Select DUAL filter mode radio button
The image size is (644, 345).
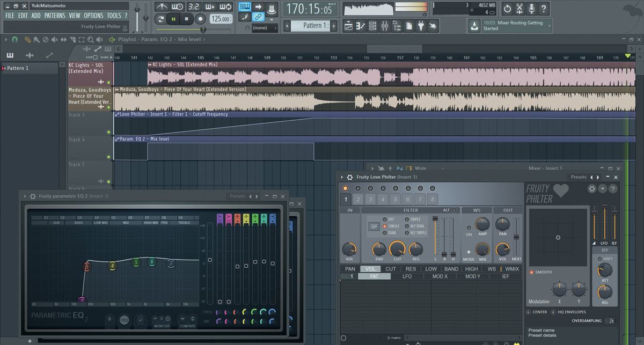pyautogui.click(x=385, y=233)
